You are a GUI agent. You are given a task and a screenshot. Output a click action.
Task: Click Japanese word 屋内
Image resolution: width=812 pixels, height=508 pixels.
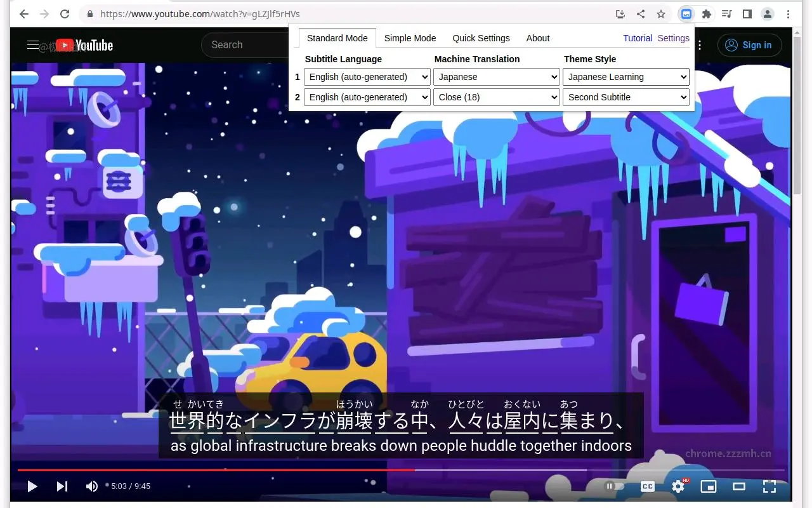point(522,421)
